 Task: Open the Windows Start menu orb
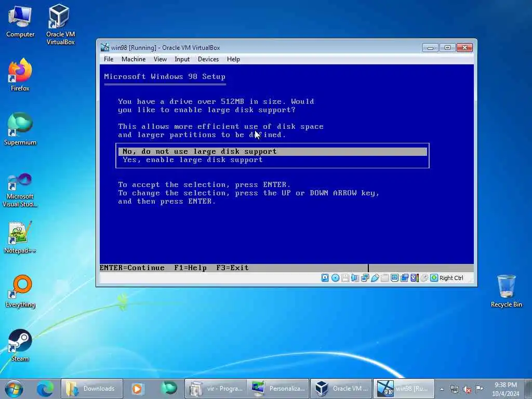click(x=14, y=389)
